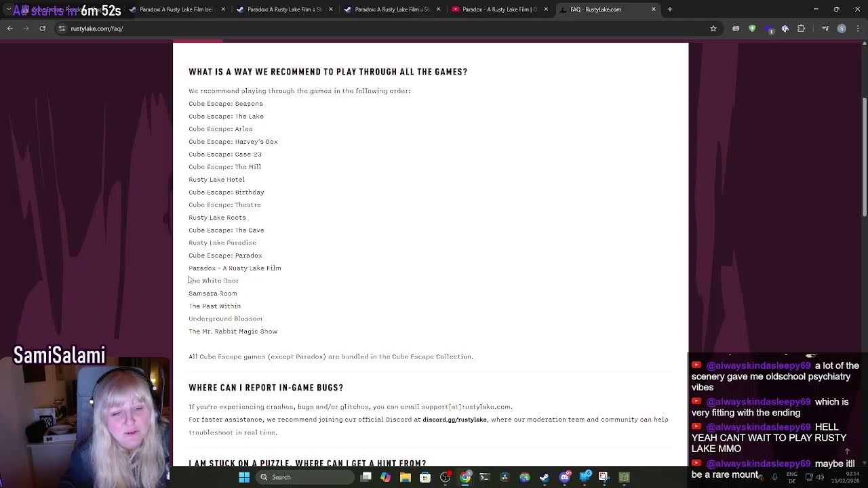868x488 pixels.
Task: Open the browser extensions puzzle menu
Action: [x=802, y=28]
